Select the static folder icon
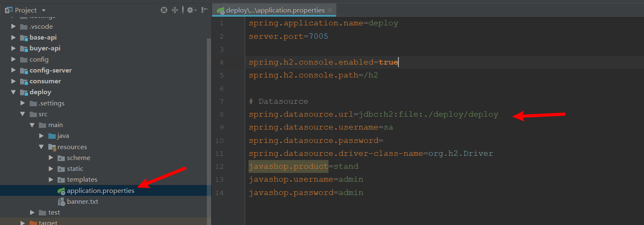The height and width of the screenshot is (225, 644). click(61, 169)
